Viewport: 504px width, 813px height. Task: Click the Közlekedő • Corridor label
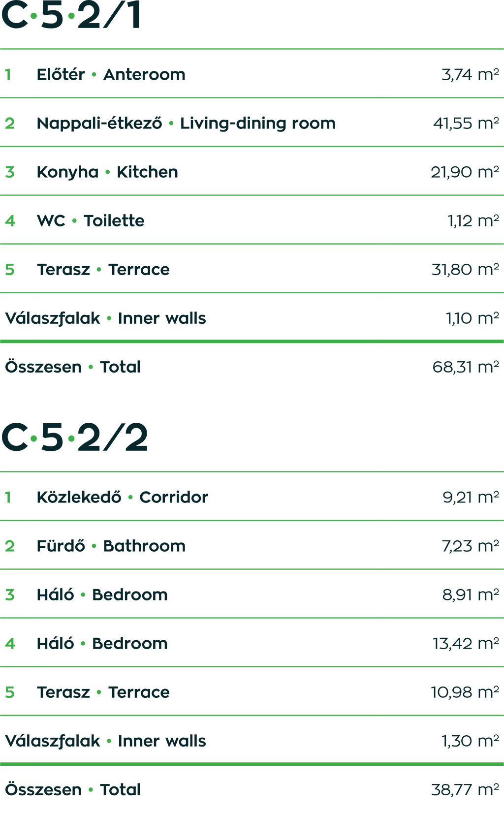pos(122,498)
